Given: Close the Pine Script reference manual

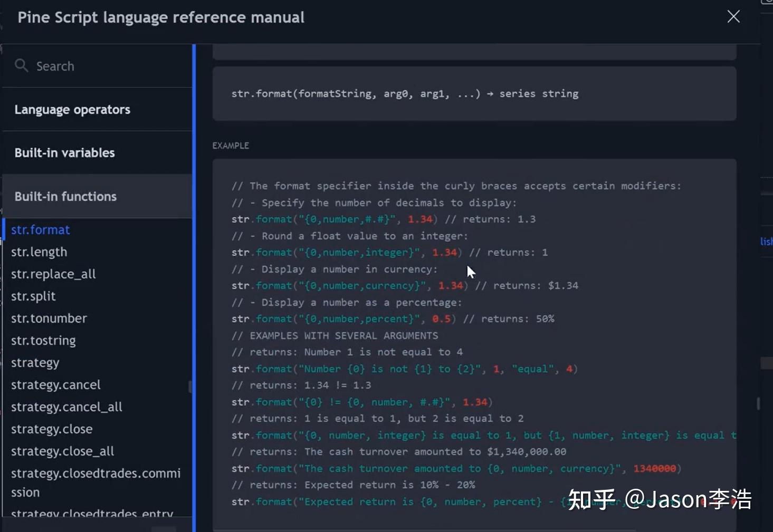Looking at the screenshot, I should 733,16.
